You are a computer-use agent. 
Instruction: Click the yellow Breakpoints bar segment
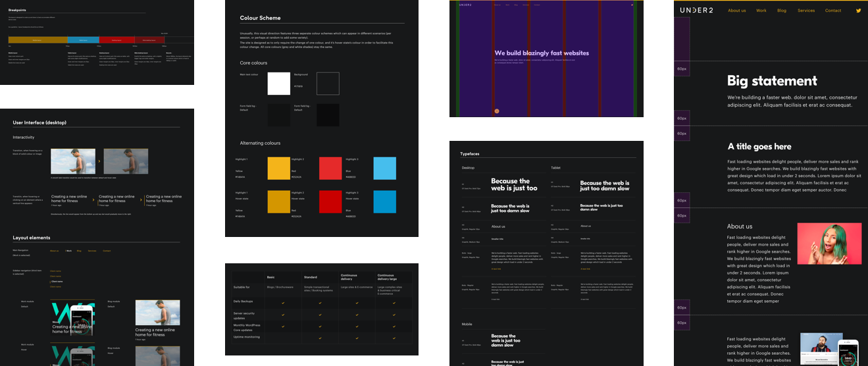(38, 40)
